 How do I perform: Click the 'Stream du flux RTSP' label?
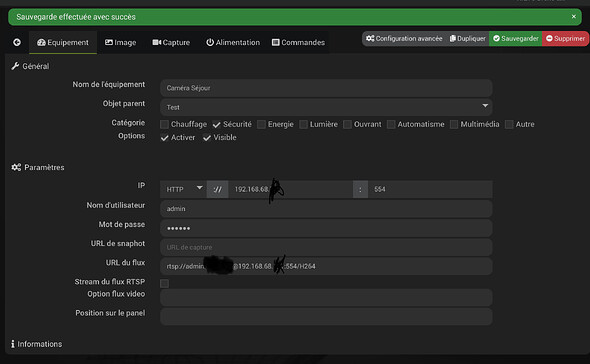[x=109, y=282]
